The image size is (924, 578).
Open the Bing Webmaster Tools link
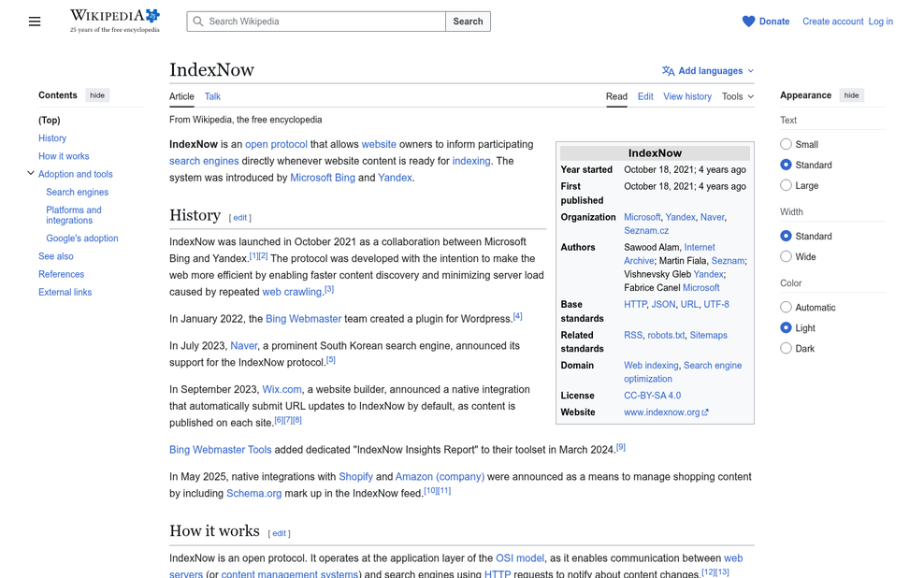click(x=221, y=450)
